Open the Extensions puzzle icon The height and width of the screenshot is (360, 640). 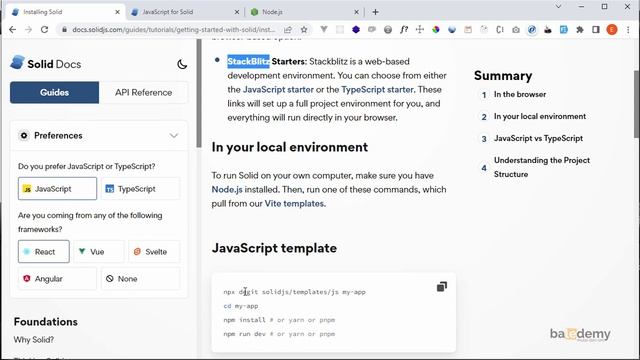[x=580, y=29]
